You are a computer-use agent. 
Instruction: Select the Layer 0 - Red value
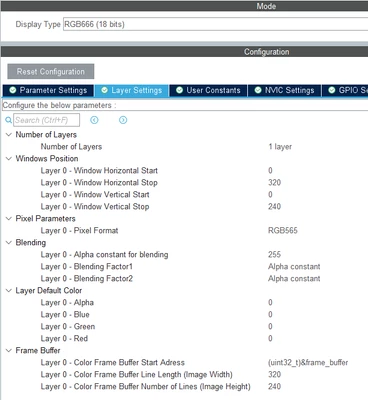[270, 339]
